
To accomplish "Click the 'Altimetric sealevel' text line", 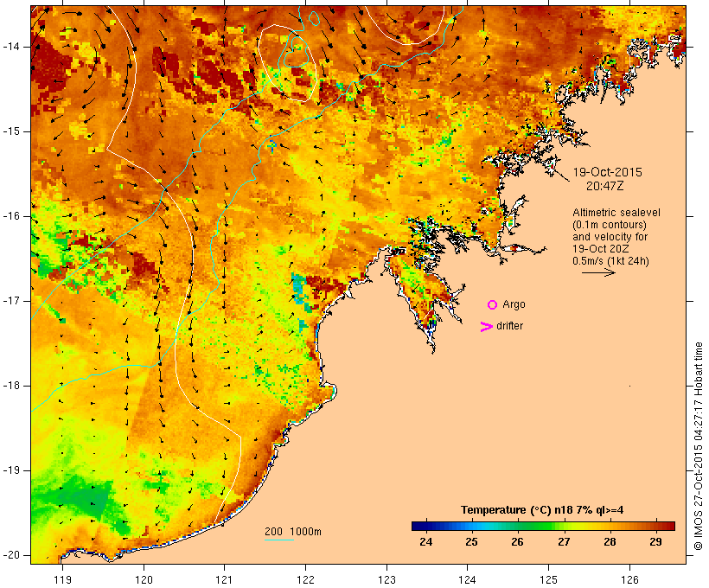I will (x=616, y=213).
